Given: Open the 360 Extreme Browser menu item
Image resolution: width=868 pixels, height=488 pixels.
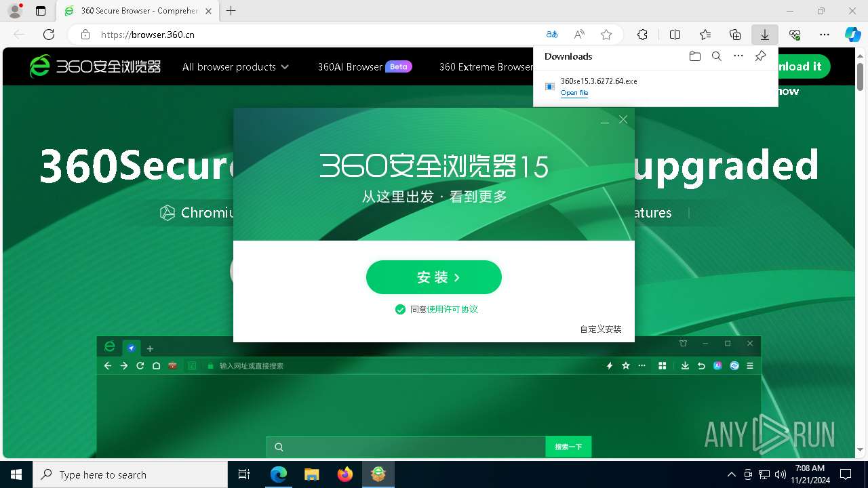Looking at the screenshot, I should pyautogui.click(x=486, y=66).
